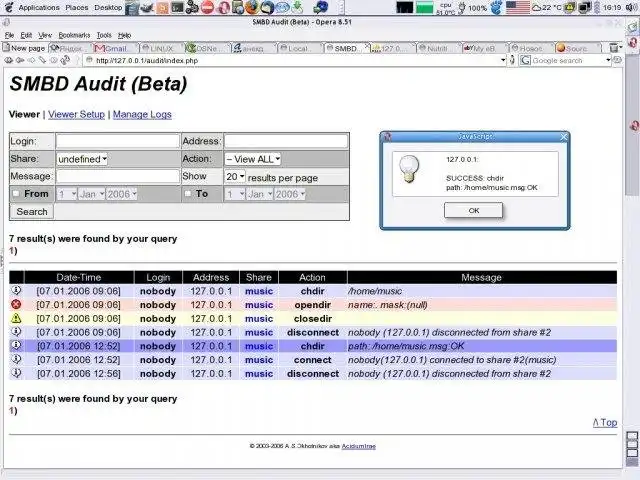The image size is (640, 480).
Task: Switch to the UNIX tab
Action: click(x=162, y=48)
